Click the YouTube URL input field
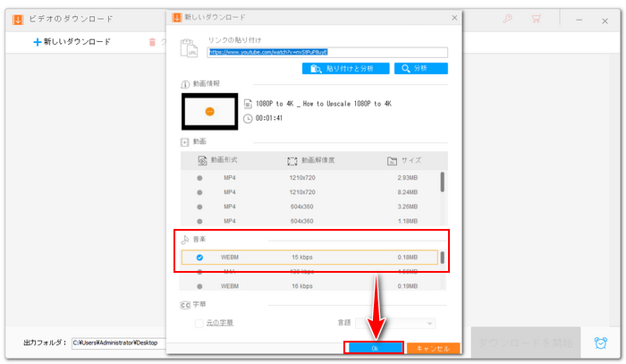This screenshot has width=626, height=364. coord(327,53)
